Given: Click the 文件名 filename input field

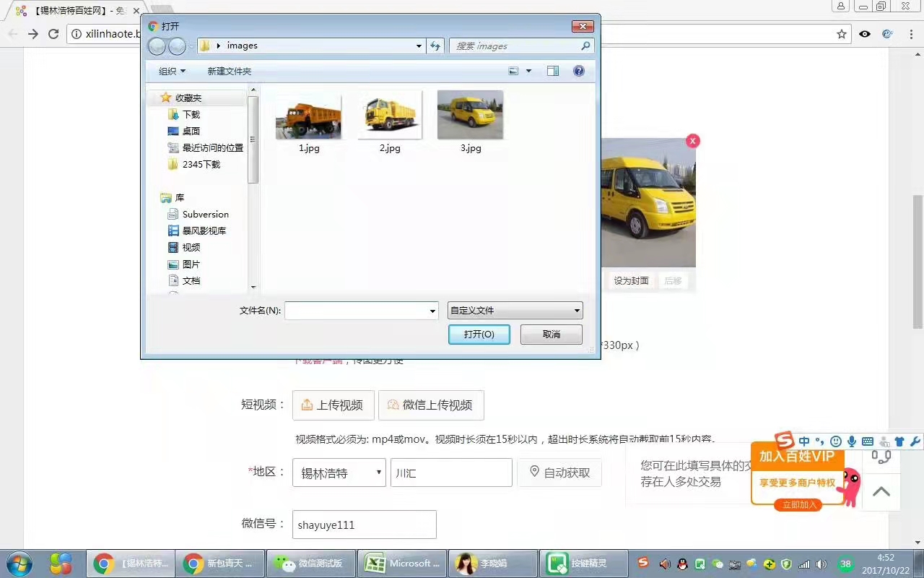Looking at the screenshot, I should (362, 311).
